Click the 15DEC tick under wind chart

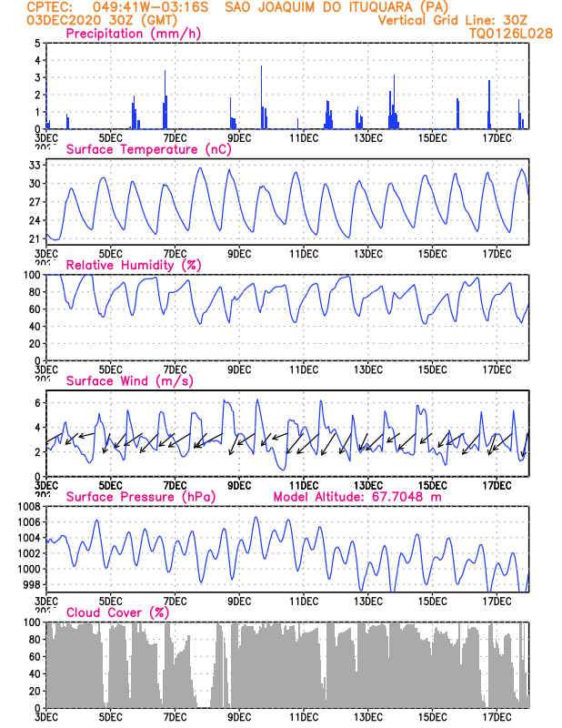[433, 486]
